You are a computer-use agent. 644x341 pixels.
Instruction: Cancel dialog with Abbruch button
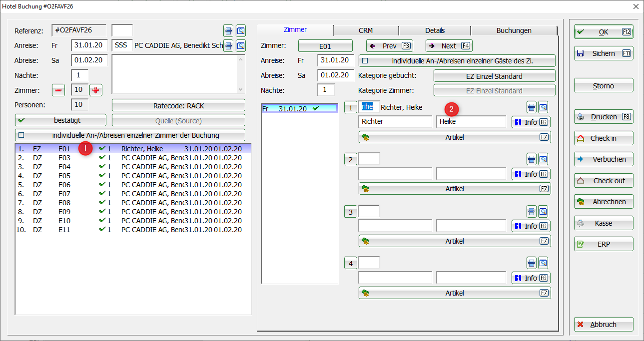(x=604, y=325)
